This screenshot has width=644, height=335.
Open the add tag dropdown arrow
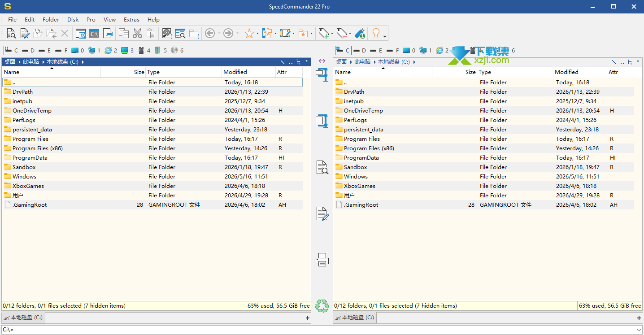(332, 33)
